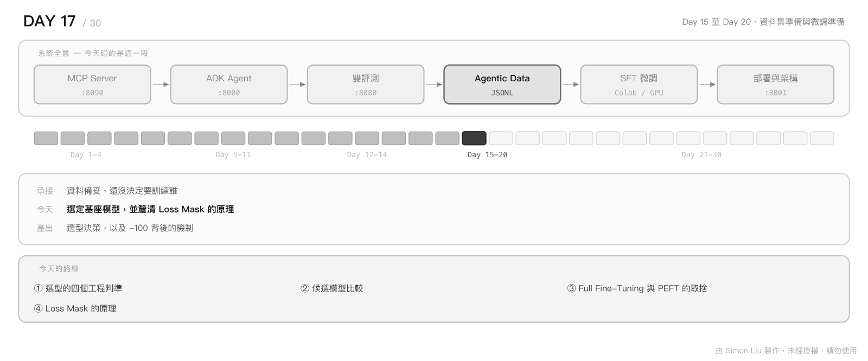Open route item ④ Loss Mask 的原理
The width and height of the screenshot is (868, 361).
(75, 308)
